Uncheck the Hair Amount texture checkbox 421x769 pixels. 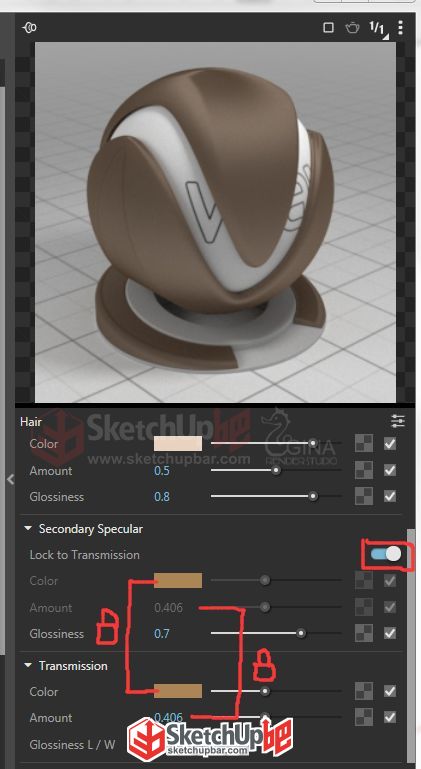(390, 470)
